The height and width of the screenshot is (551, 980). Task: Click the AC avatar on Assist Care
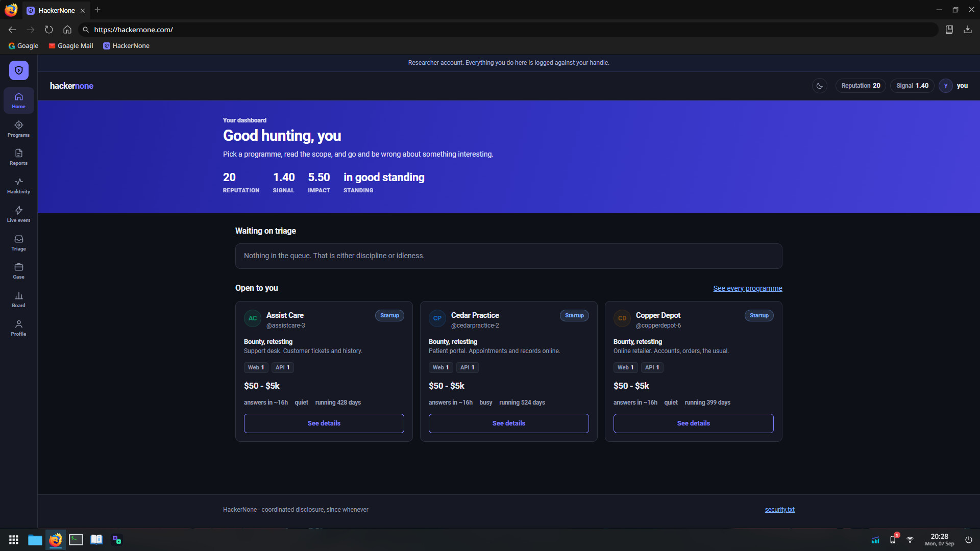click(x=253, y=318)
